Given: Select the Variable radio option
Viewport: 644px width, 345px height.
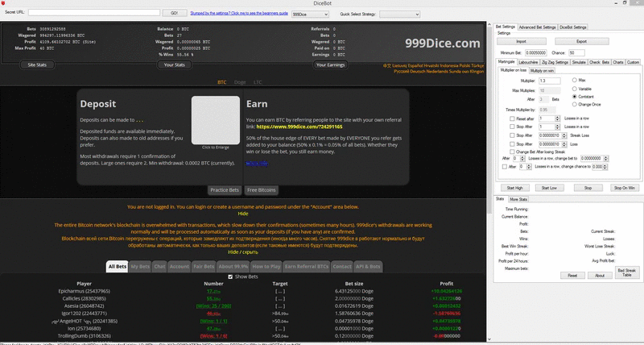Looking at the screenshot, I should coord(575,89).
